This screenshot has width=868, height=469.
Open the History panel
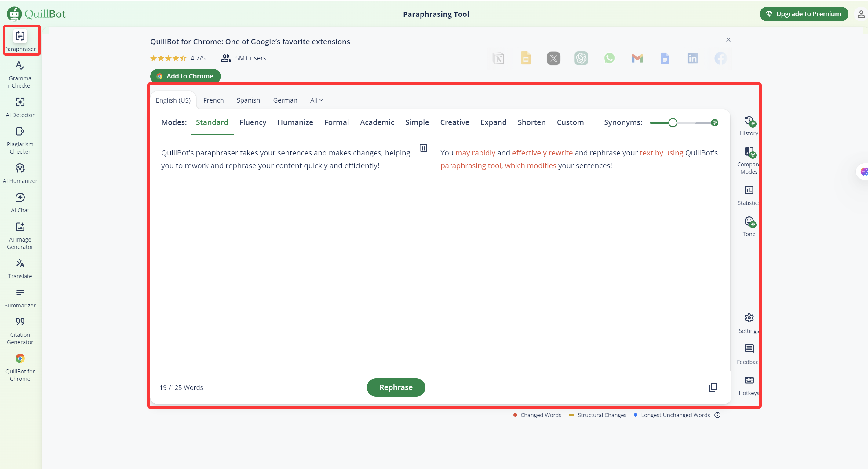[x=749, y=126]
